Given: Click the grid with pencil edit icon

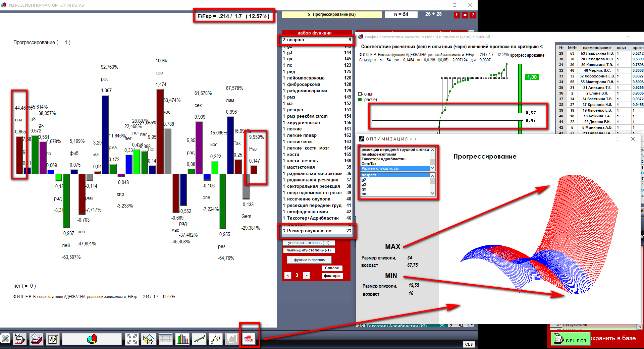Looking at the screenshot, I should click(53, 339).
